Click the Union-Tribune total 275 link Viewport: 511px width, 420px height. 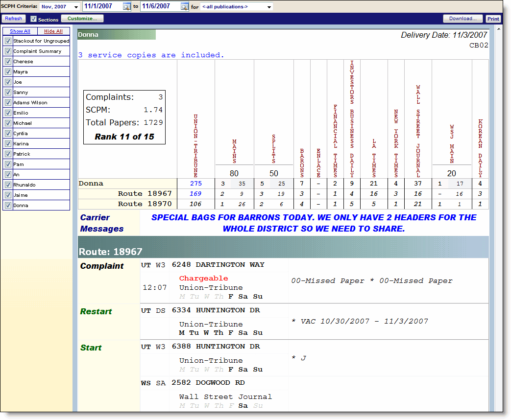(x=196, y=184)
